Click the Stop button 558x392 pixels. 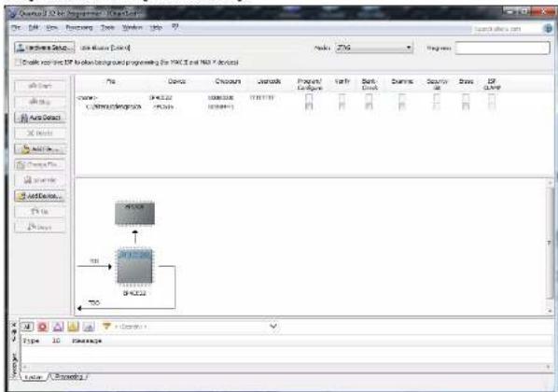click(x=40, y=102)
